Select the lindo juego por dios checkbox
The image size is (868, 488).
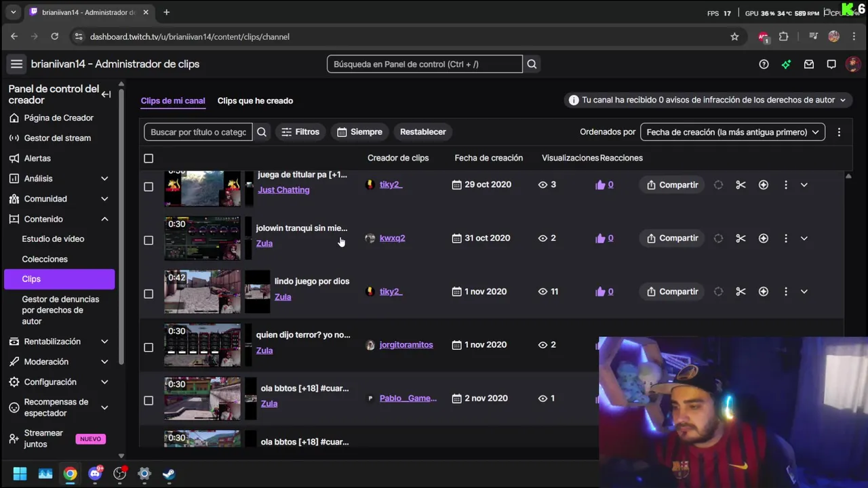coord(149,293)
